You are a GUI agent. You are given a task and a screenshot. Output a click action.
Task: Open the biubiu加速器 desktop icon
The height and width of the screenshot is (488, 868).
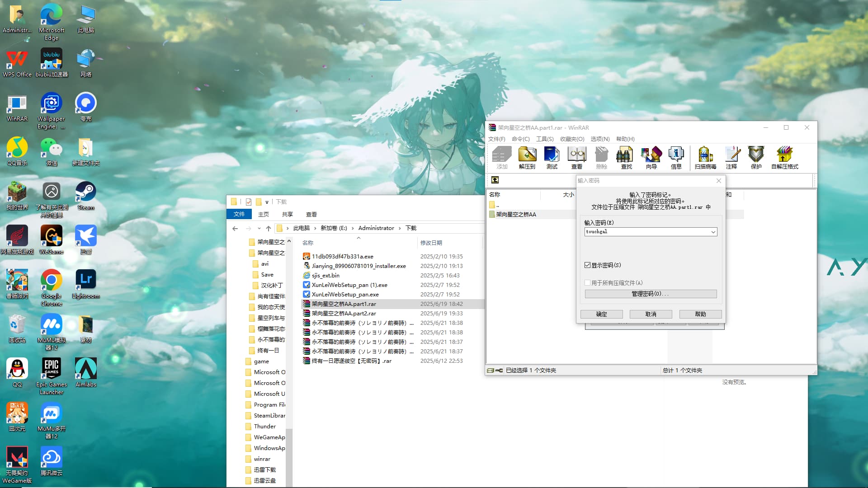click(x=52, y=63)
